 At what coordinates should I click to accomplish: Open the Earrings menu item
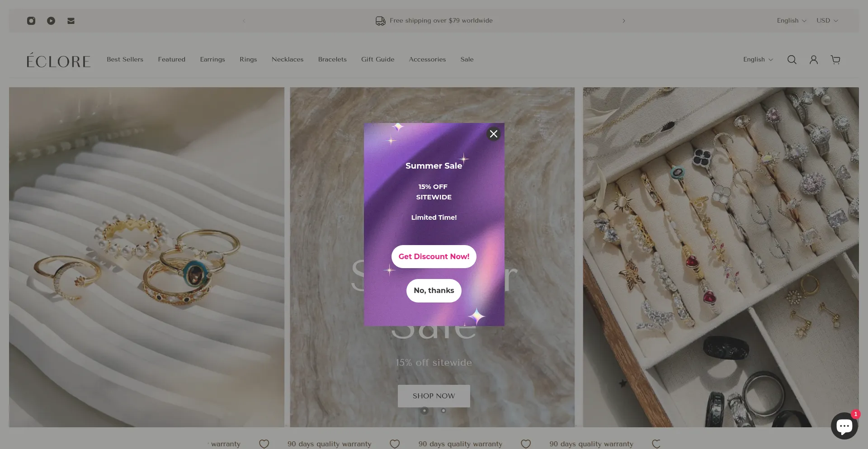point(212,60)
